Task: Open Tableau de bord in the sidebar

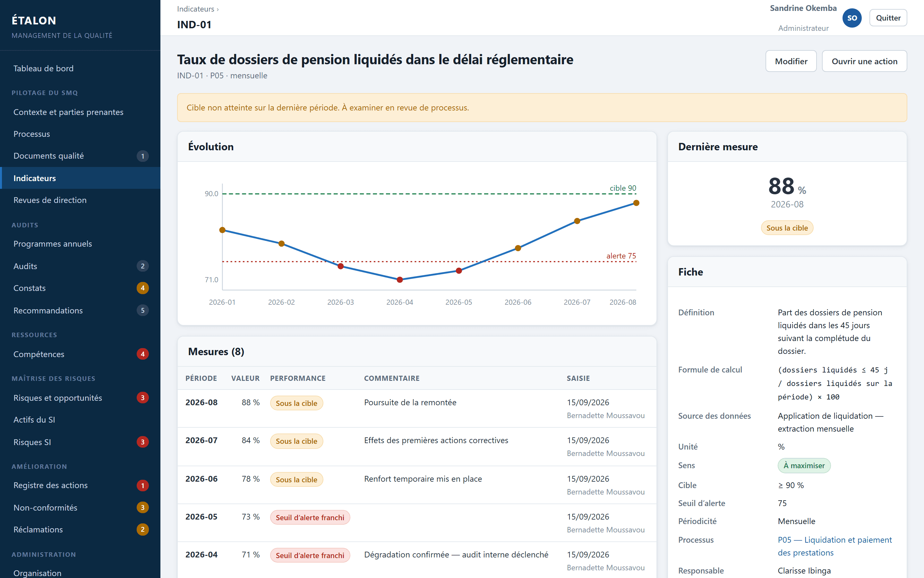Action: (x=80, y=68)
